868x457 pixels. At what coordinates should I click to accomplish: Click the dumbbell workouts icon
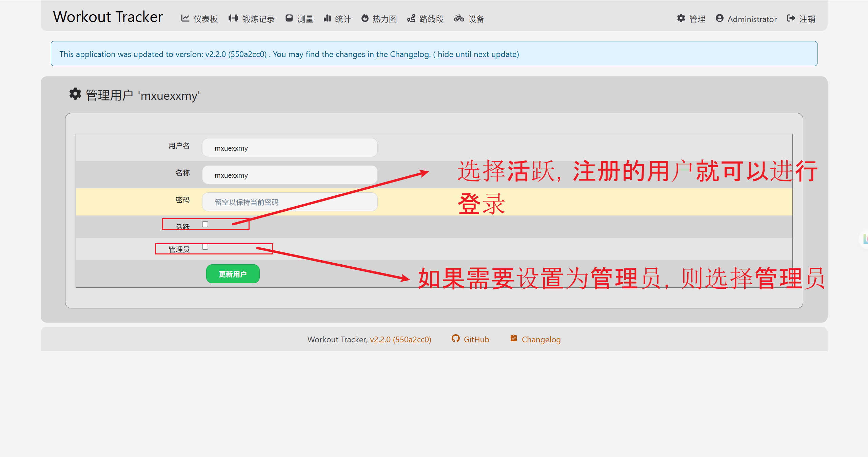[x=233, y=18]
